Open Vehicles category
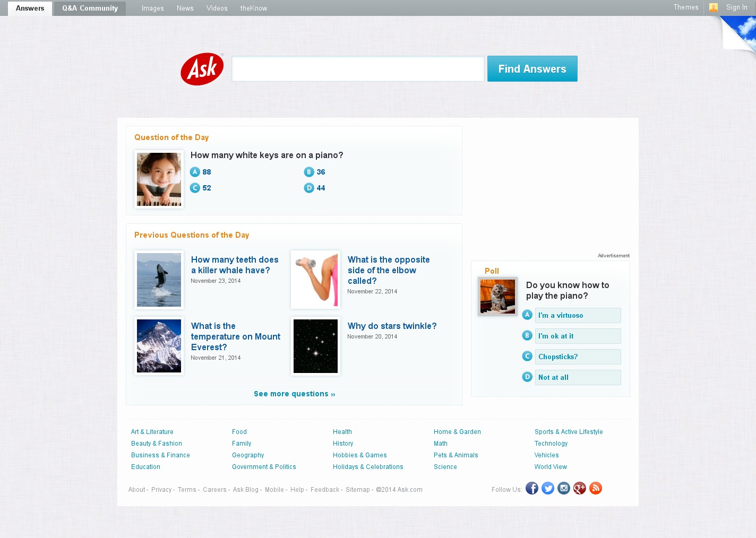 (x=547, y=455)
